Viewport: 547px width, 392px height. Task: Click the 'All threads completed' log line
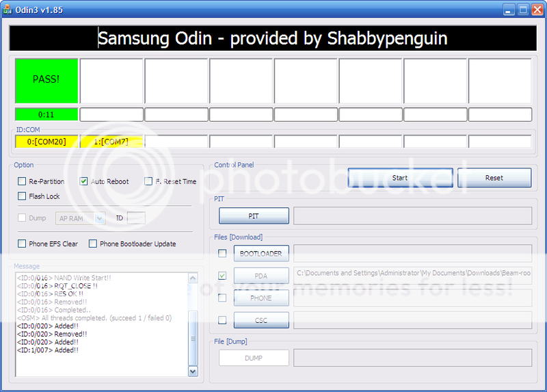(94, 318)
